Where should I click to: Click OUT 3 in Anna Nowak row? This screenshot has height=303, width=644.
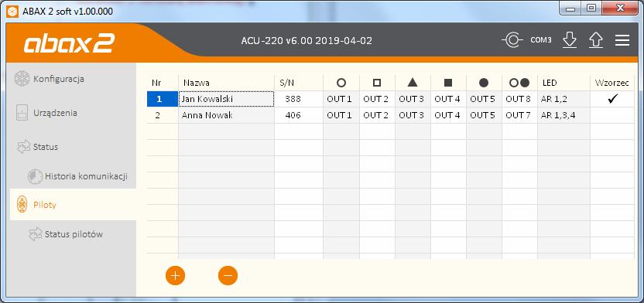coord(413,115)
